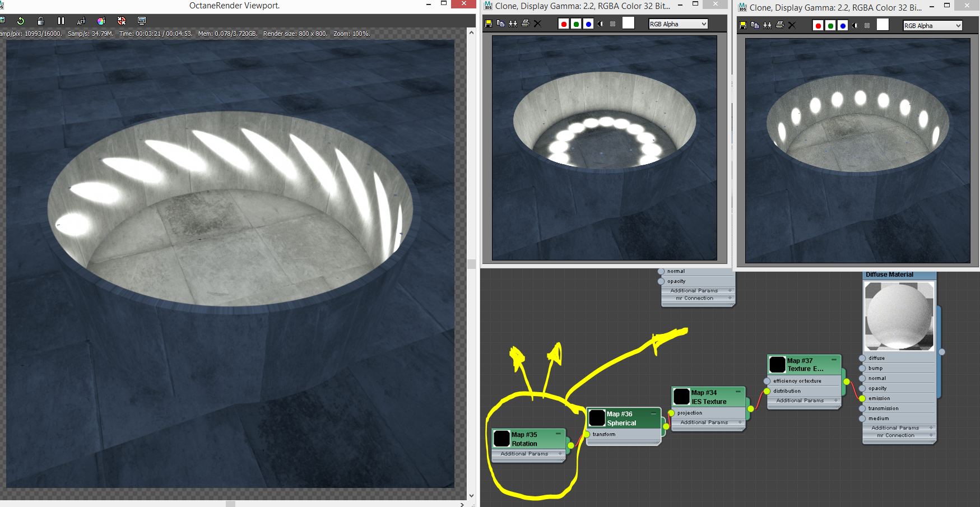The image size is (980, 507).
Task: Toggle the viewport resolution lock icon
Action: pyautogui.click(x=41, y=21)
